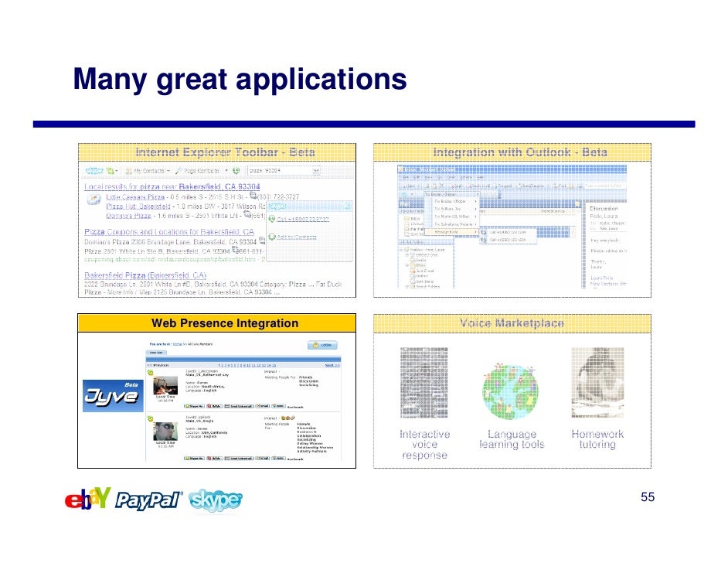Select the User List tab on Jyve
The height and width of the screenshot is (563, 728).
coord(156,353)
